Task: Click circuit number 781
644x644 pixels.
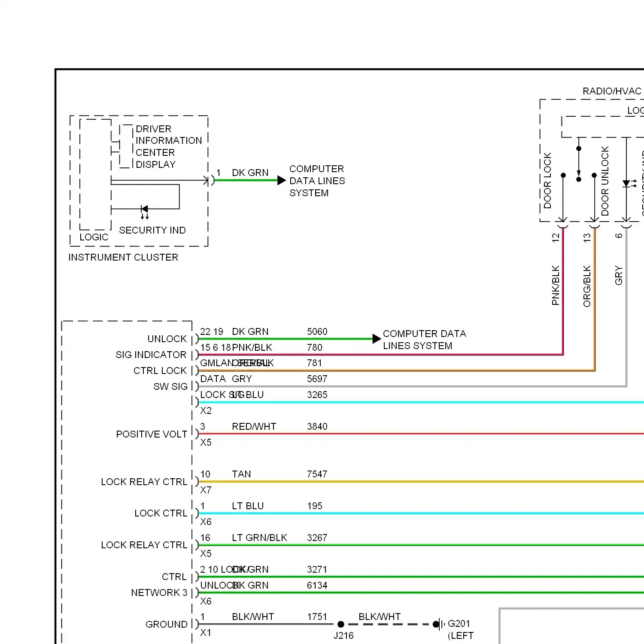Action: tap(315, 363)
